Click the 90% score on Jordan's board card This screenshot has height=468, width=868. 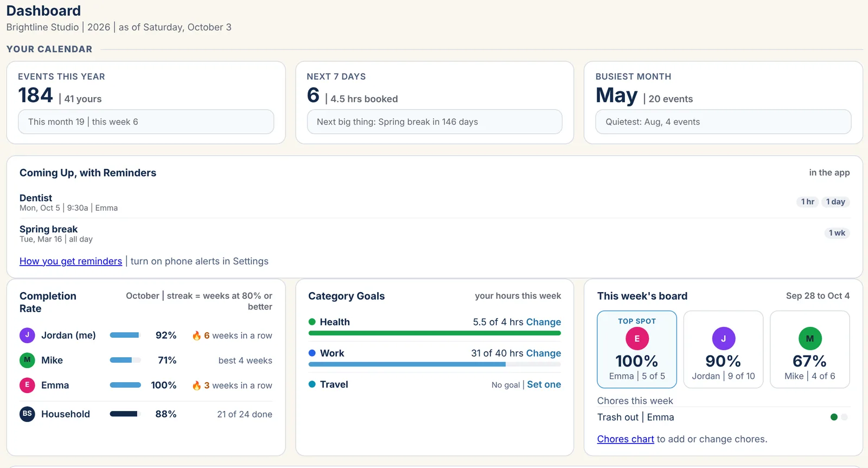click(x=723, y=361)
